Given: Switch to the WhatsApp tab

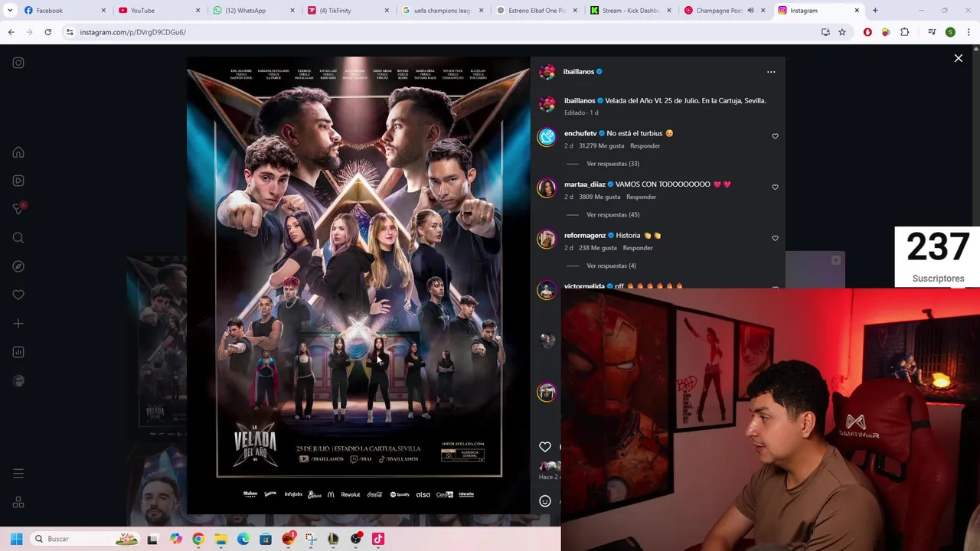Looking at the screenshot, I should tap(253, 11).
